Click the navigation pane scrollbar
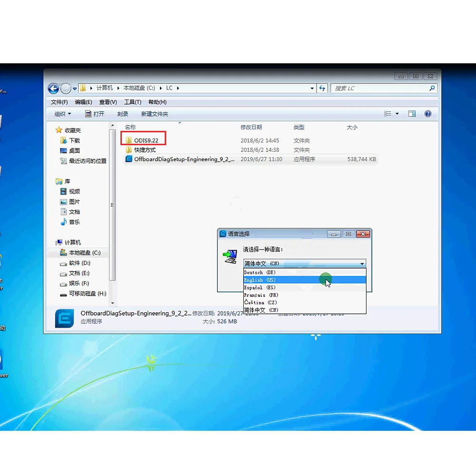Screen dimensions: 476x476 (112, 205)
